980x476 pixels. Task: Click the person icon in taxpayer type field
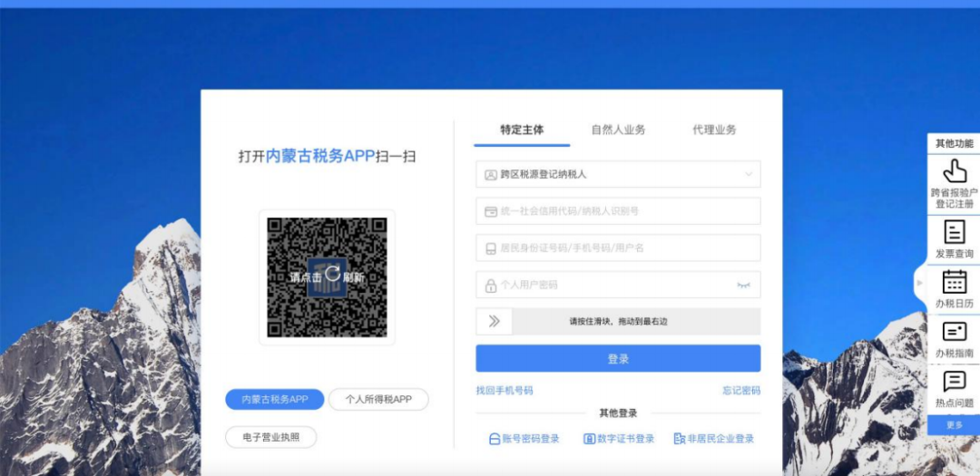click(491, 175)
